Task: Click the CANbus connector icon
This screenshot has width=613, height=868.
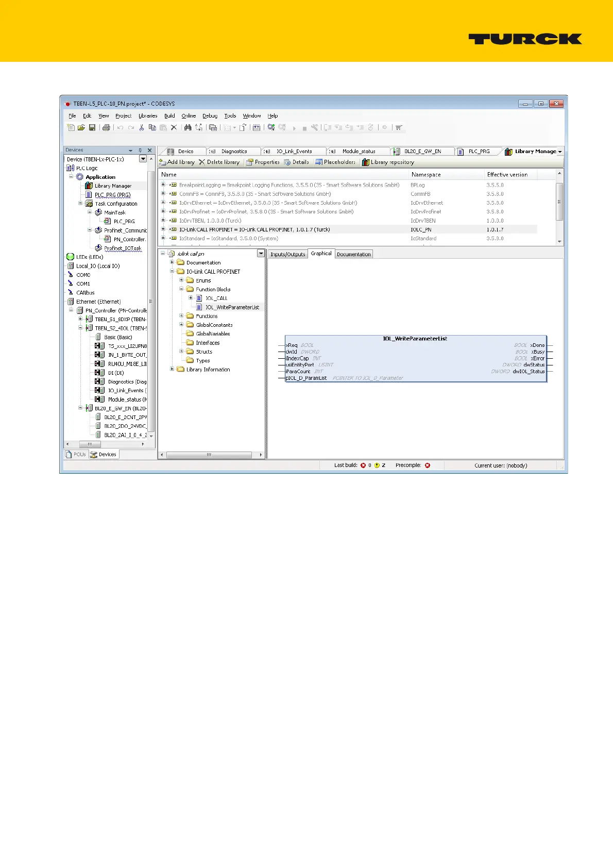Action: tap(71, 292)
